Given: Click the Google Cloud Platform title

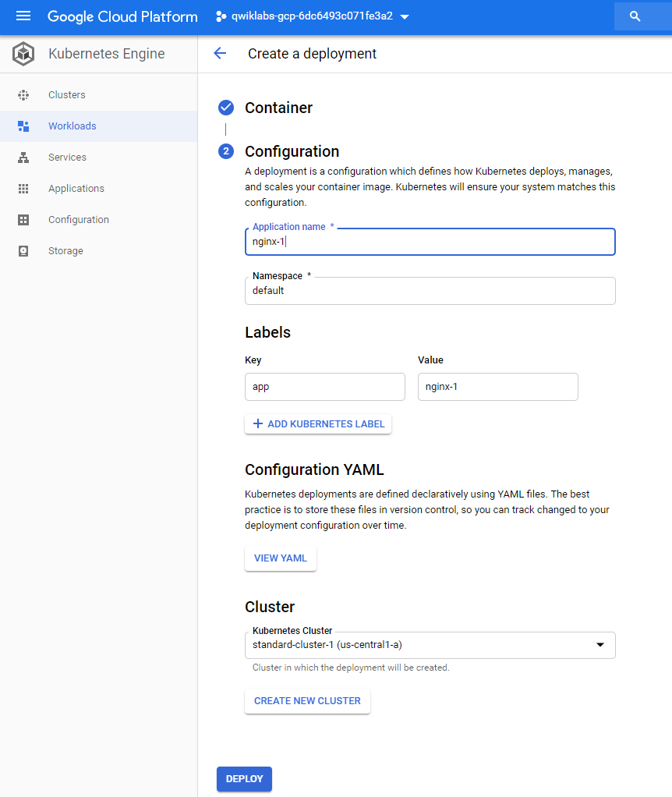Looking at the screenshot, I should coord(122,17).
